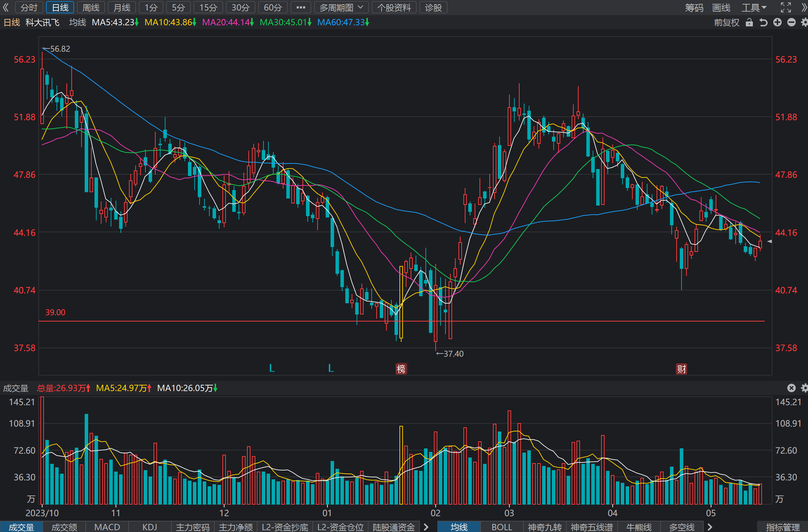
Task: Select 成交量 volume indicator tab
Action: point(21,527)
